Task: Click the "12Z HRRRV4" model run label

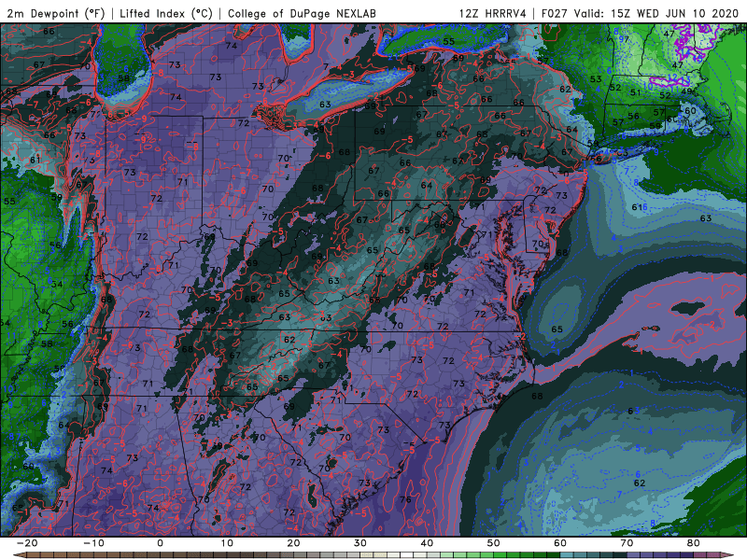Action: (x=493, y=13)
